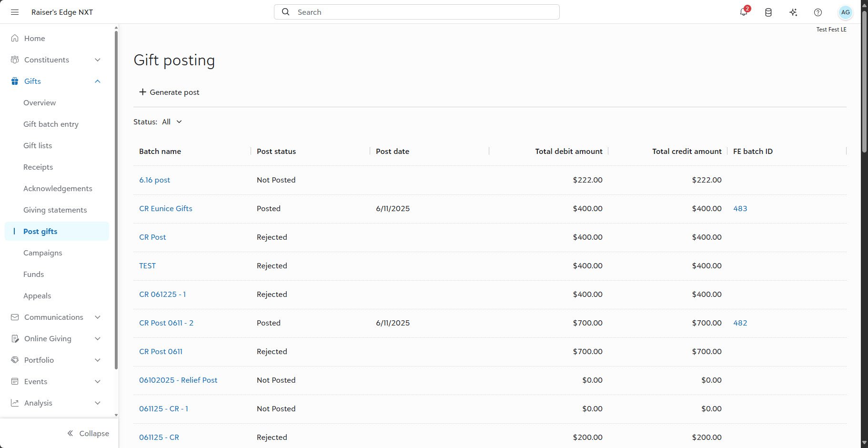Click in the Search field

417,12
